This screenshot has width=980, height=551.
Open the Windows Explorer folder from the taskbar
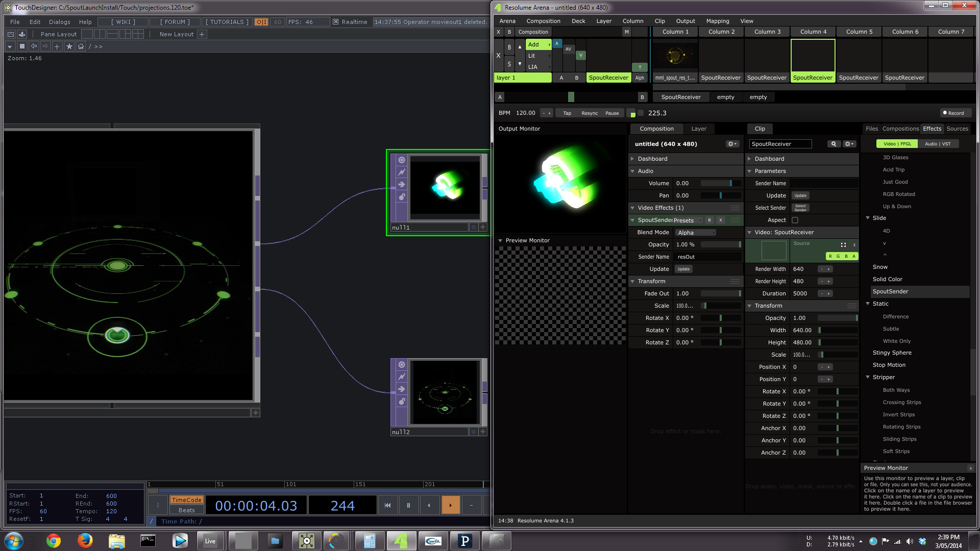click(117, 541)
